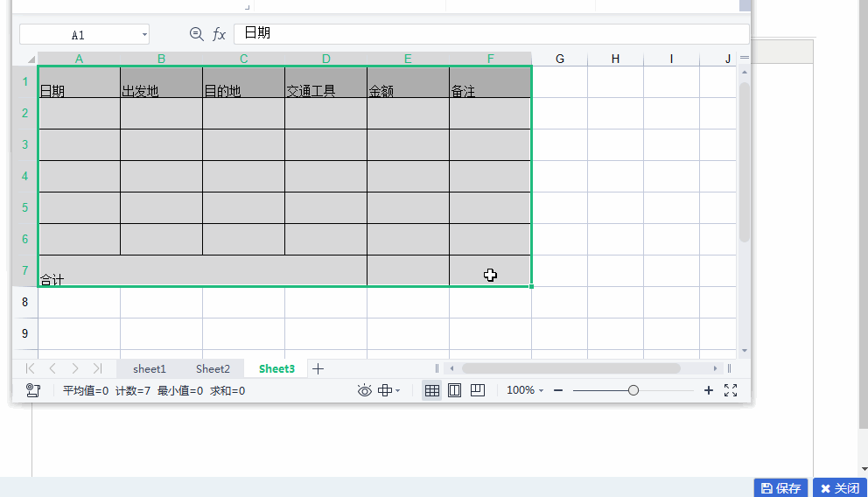
Task: Click the 最小值=0 status entry
Action: pyautogui.click(x=180, y=391)
